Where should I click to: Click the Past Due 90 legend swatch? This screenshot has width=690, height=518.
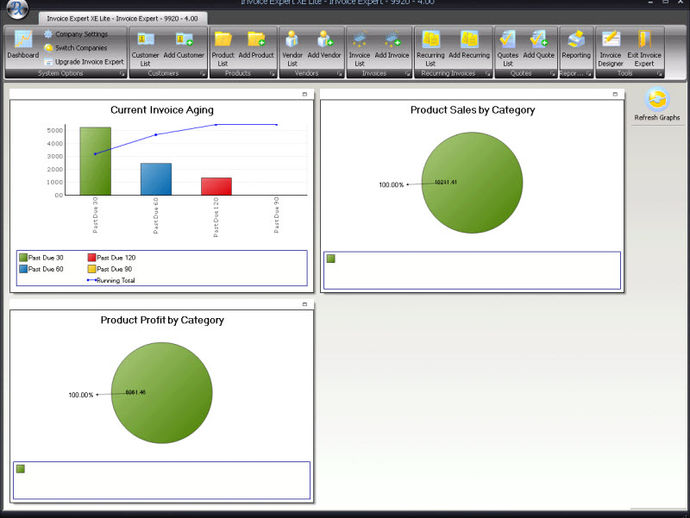(92, 269)
